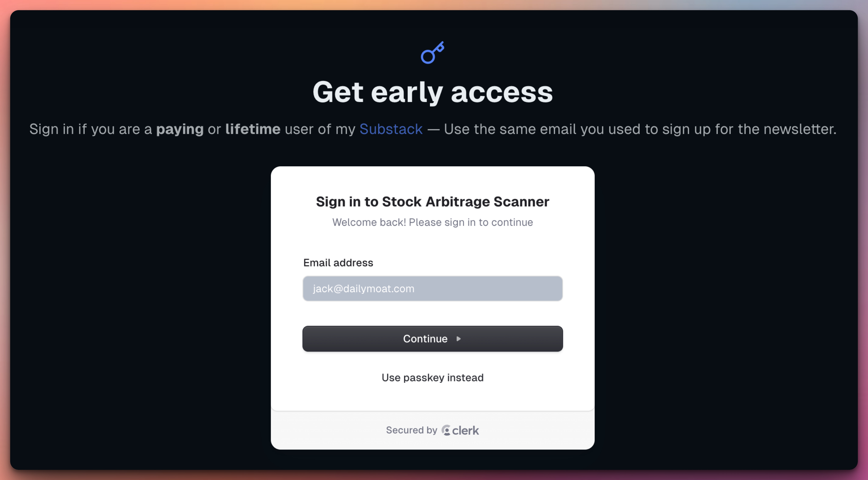Click the Continue button label

(425, 338)
